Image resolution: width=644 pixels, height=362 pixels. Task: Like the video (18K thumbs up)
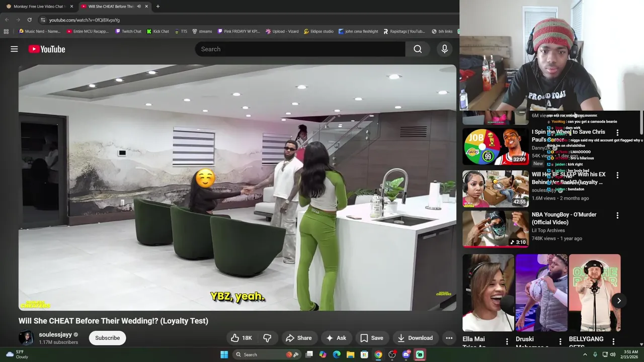[x=241, y=338]
